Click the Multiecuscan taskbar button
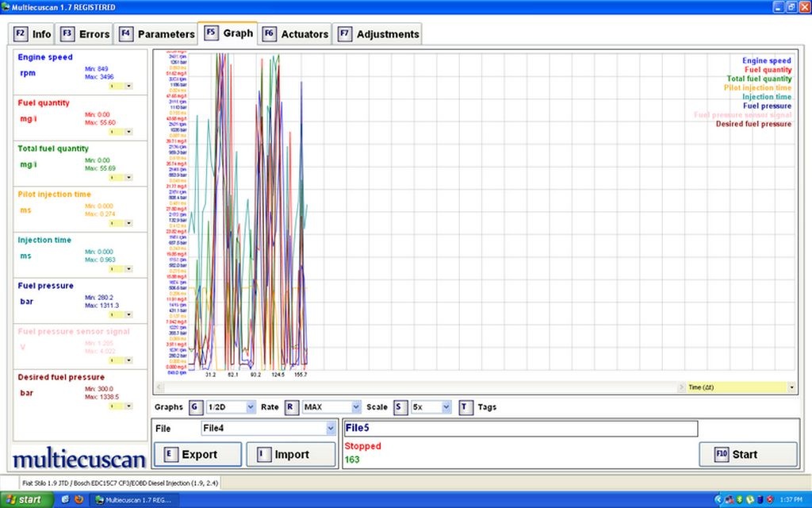Viewport: 812px width, 508px height. 136,500
